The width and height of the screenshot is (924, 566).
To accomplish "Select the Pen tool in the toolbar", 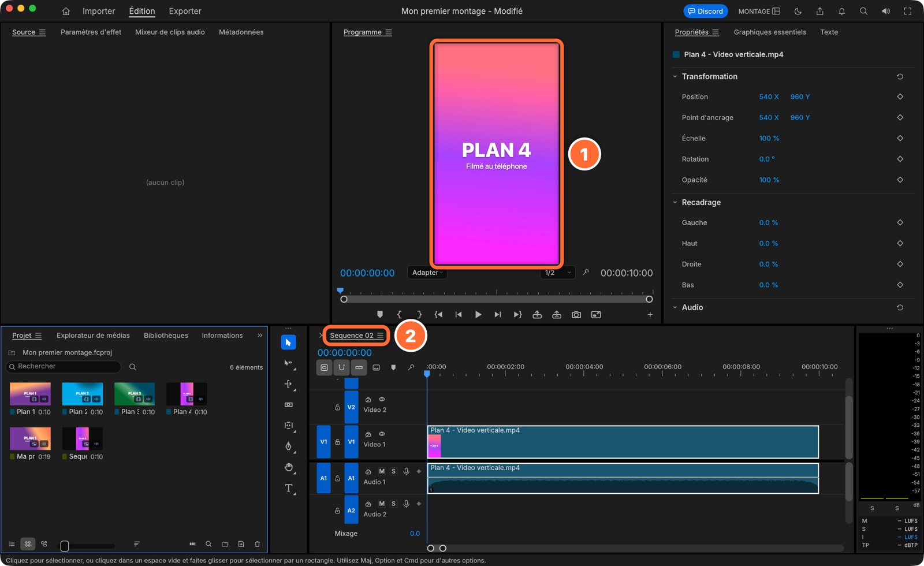I will 289,446.
